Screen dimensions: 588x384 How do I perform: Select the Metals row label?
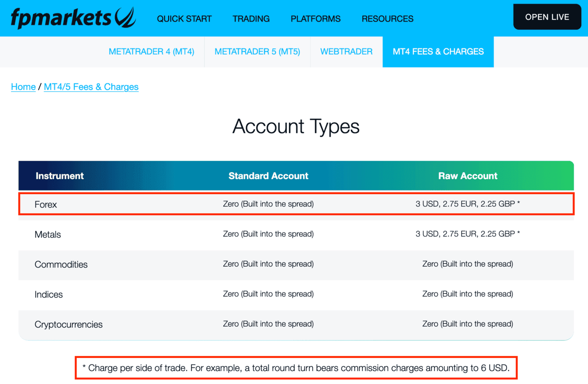coord(48,234)
